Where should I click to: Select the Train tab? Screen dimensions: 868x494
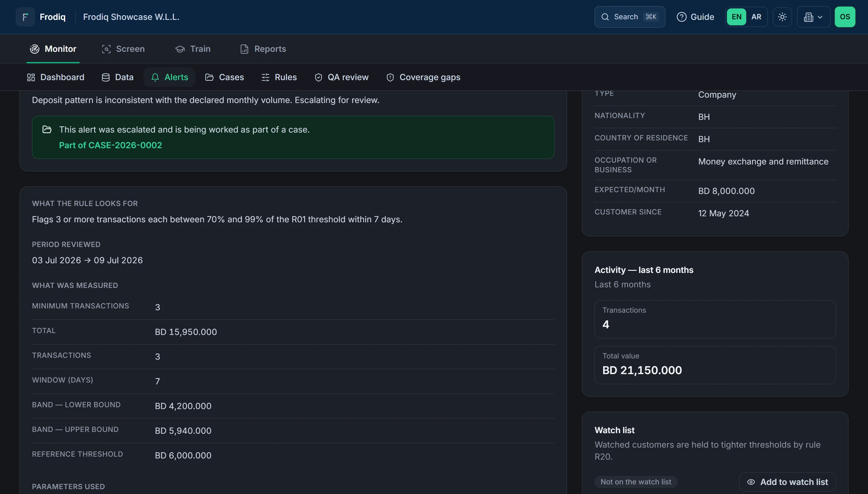pos(193,49)
